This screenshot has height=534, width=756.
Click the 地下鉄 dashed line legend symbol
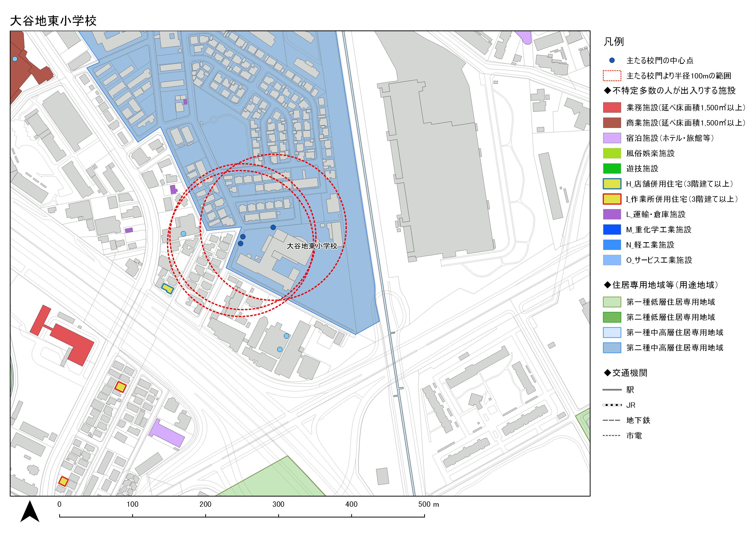[612, 420]
